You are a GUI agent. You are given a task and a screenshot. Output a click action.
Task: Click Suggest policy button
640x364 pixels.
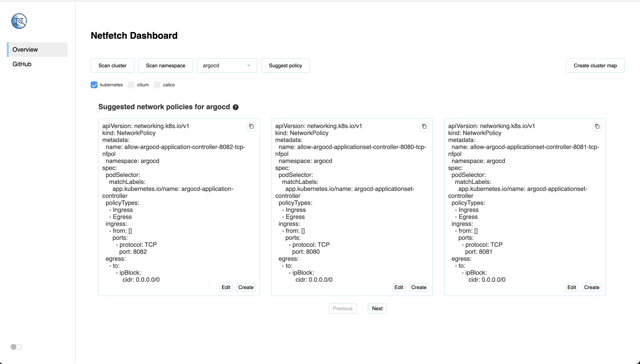click(285, 65)
